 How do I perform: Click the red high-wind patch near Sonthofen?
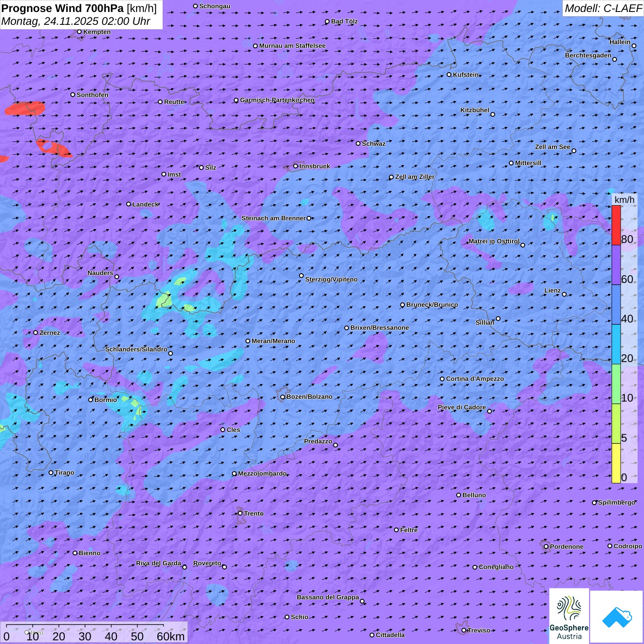[25, 109]
